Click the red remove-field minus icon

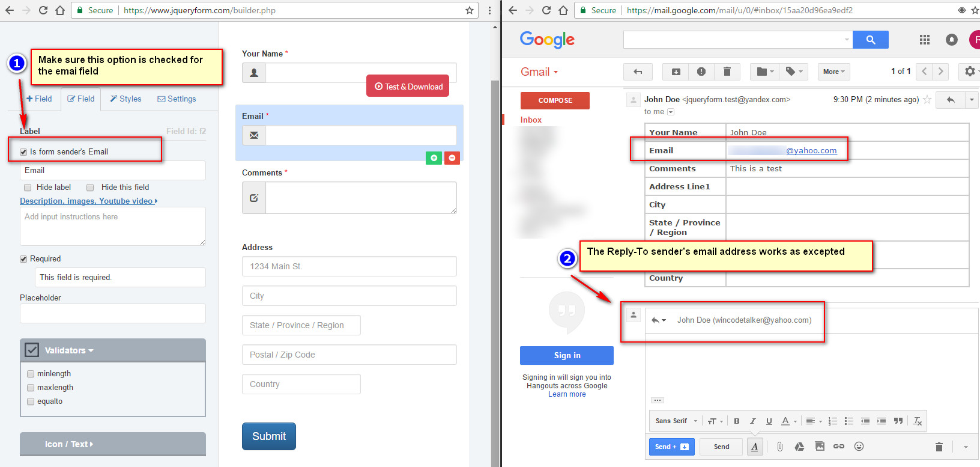click(x=452, y=158)
